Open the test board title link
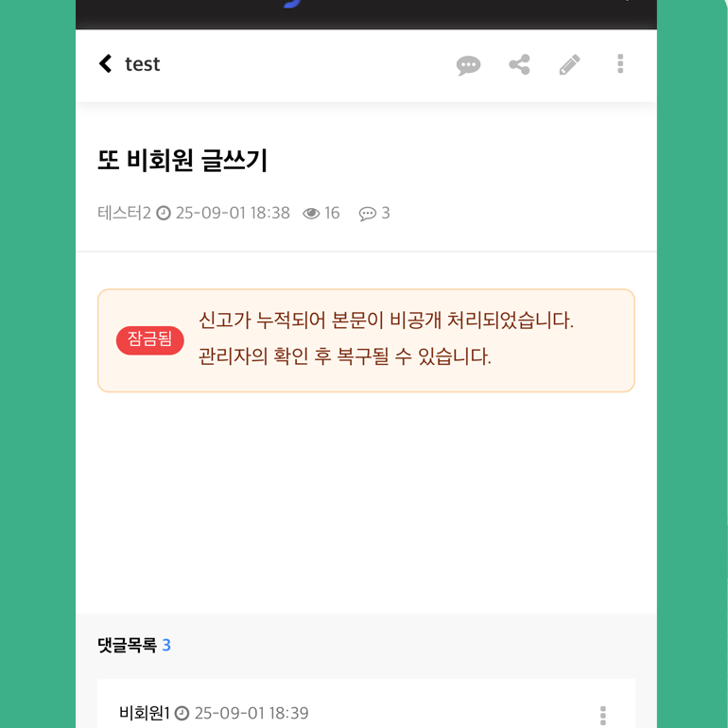728x728 pixels. pyautogui.click(x=143, y=64)
